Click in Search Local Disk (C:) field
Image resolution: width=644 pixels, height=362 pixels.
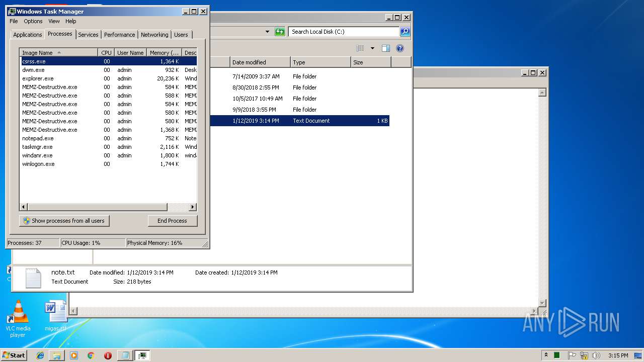tap(344, 32)
